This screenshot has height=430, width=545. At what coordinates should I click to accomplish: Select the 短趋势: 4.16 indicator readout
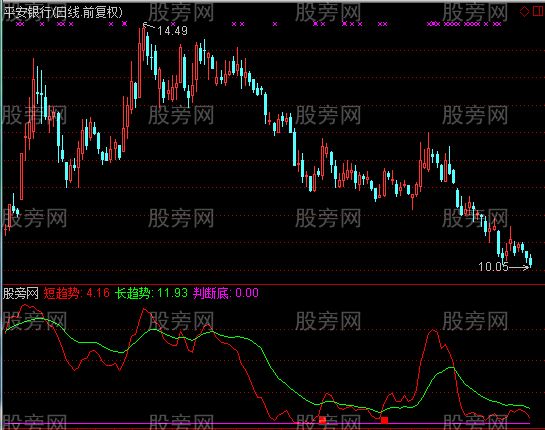[76, 293]
